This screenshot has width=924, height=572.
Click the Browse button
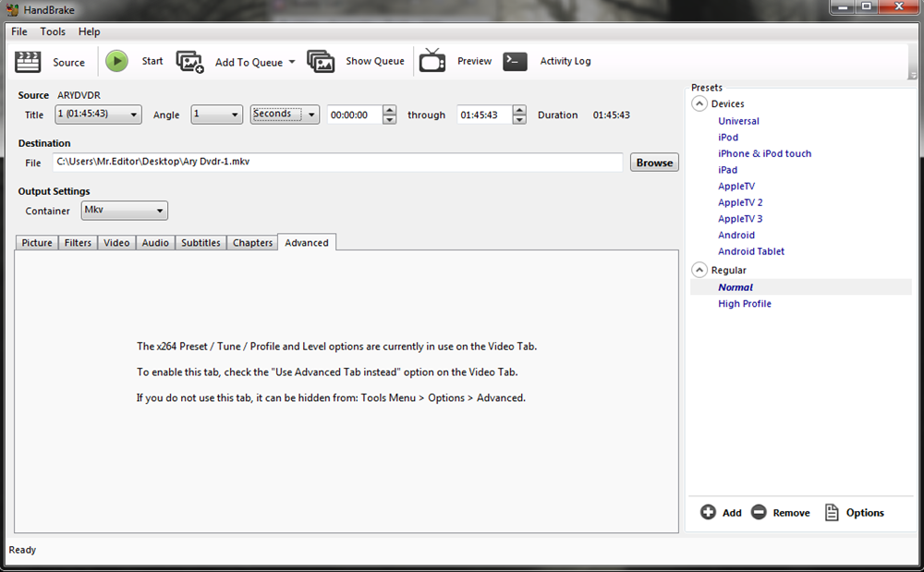(654, 163)
